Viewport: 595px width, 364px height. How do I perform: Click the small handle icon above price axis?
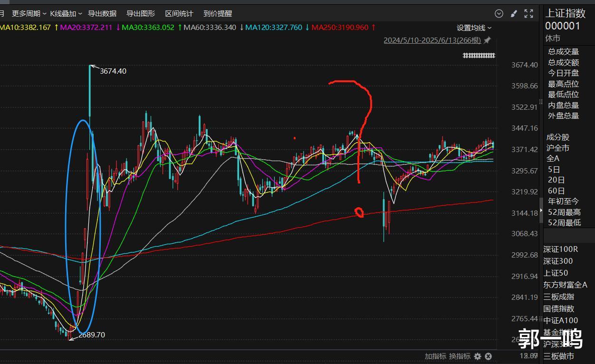click(540, 101)
